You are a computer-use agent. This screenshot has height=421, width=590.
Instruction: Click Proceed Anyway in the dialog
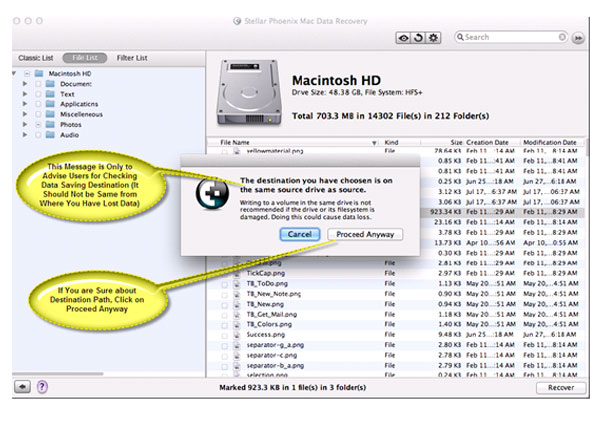pyautogui.click(x=365, y=234)
